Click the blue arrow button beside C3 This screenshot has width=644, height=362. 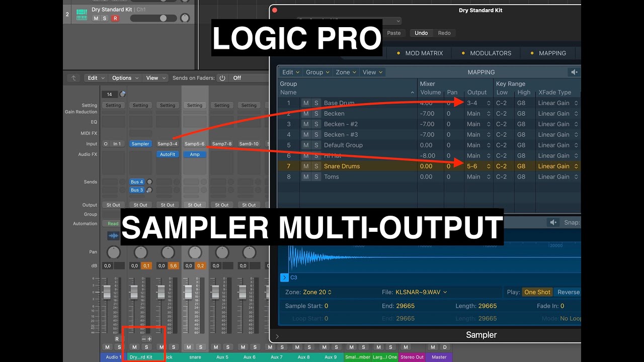284,278
